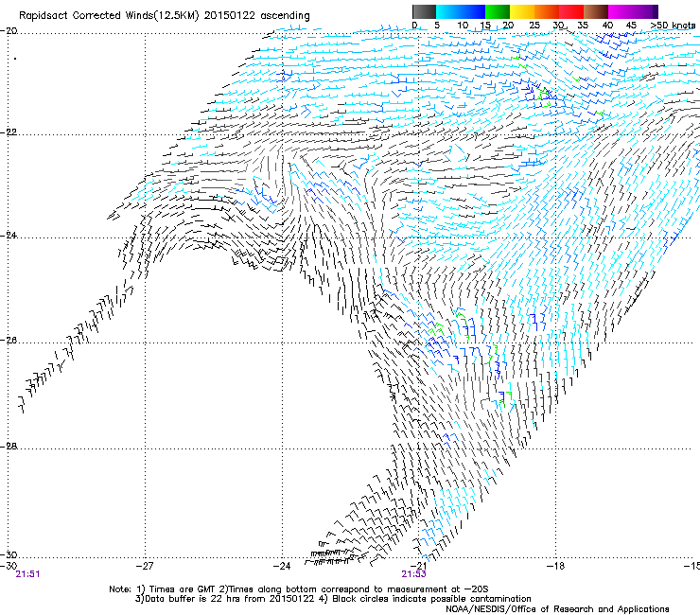700x615 pixels.
Task: Click the legend number '25'
Action: [x=534, y=26]
